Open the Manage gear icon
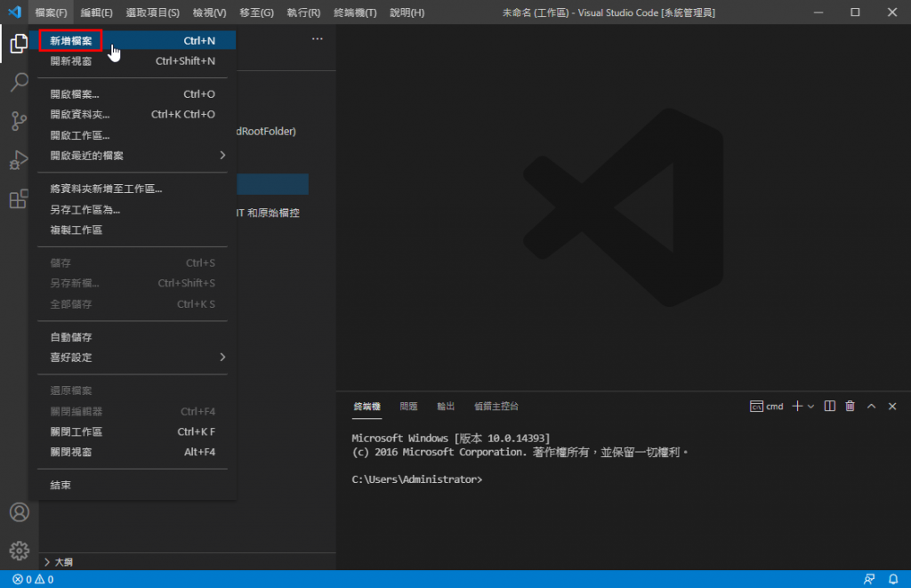 20,551
